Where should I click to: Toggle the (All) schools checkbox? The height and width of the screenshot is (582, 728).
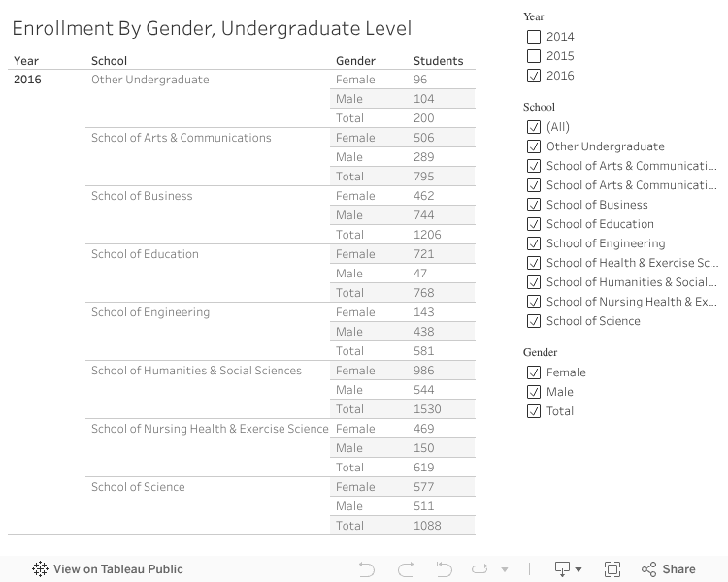coord(533,127)
